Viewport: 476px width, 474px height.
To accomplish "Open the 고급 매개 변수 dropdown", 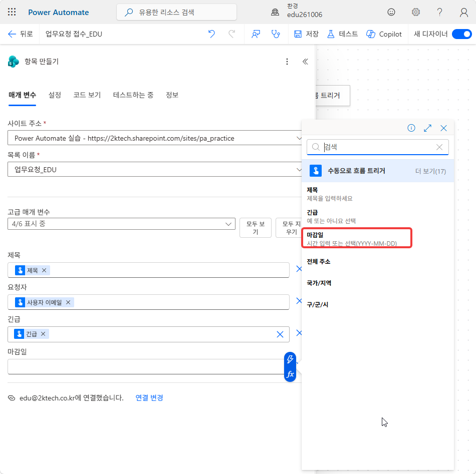I will tap(121, 224).
